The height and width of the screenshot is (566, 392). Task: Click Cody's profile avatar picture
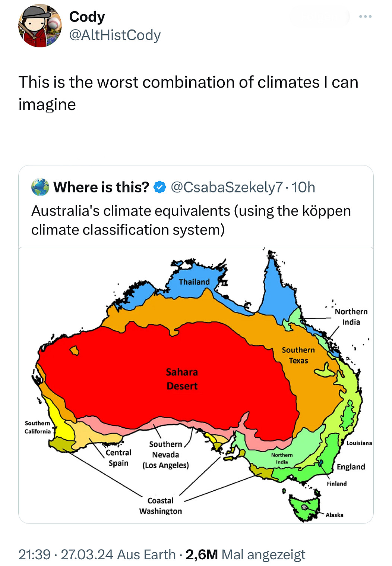40,26
